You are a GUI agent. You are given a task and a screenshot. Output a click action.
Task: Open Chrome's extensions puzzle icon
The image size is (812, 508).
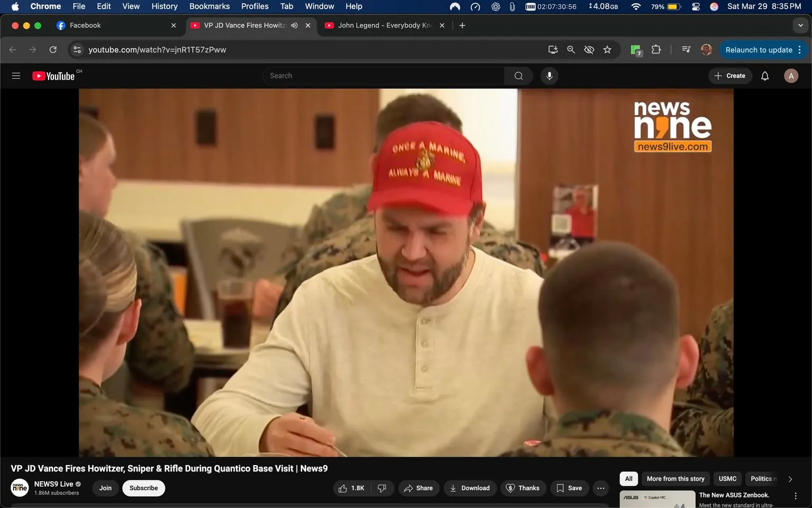click(x=656, y=49)
